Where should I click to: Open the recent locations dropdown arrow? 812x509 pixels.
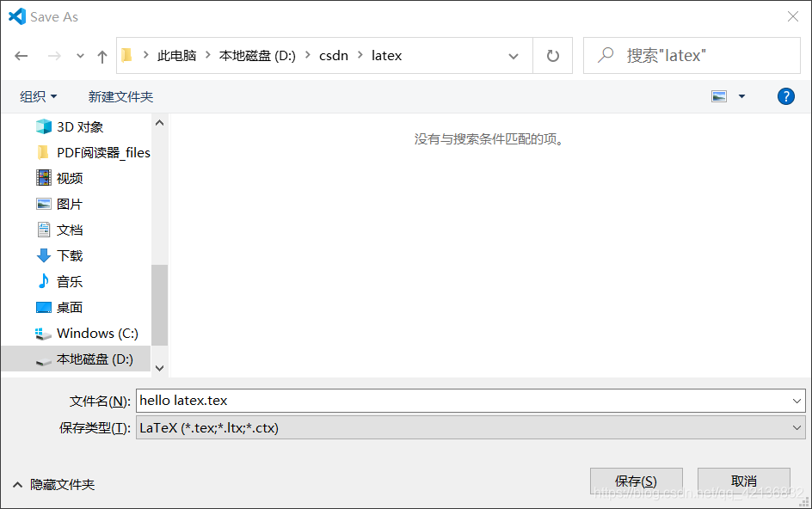click(x=80, y=56)
